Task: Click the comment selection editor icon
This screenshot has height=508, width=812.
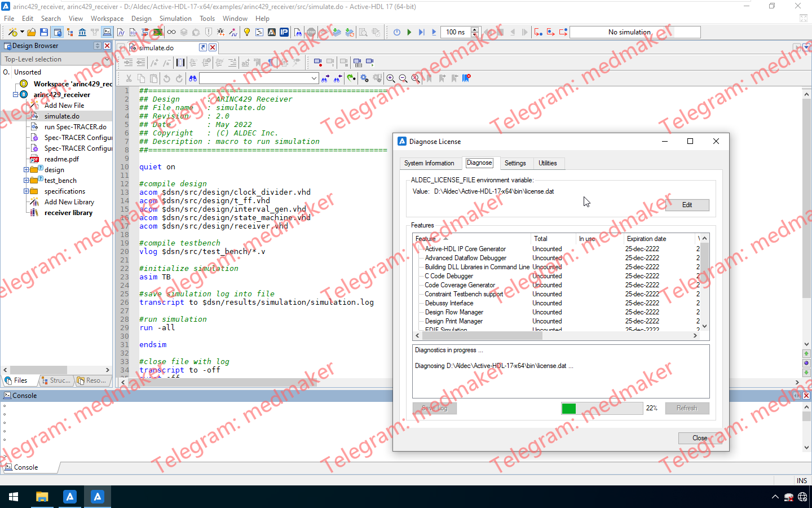Action: pos(154,63)
